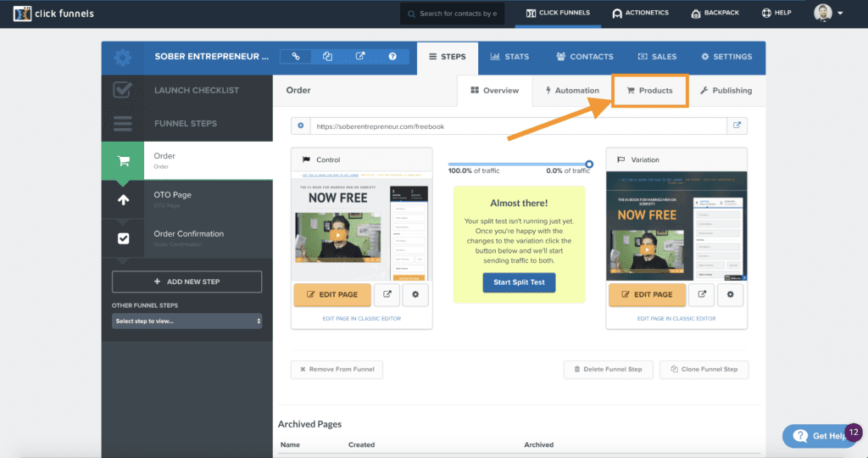Expand 'Select step to view' dropdown
The width and height of the screenshot is (868, 458).
pyautogui.click(x=186, y=321)
